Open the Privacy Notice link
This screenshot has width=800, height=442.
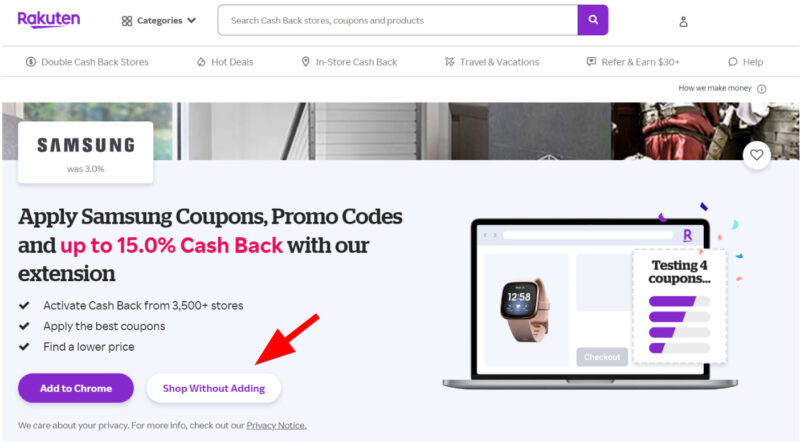(x=277, y=425)
